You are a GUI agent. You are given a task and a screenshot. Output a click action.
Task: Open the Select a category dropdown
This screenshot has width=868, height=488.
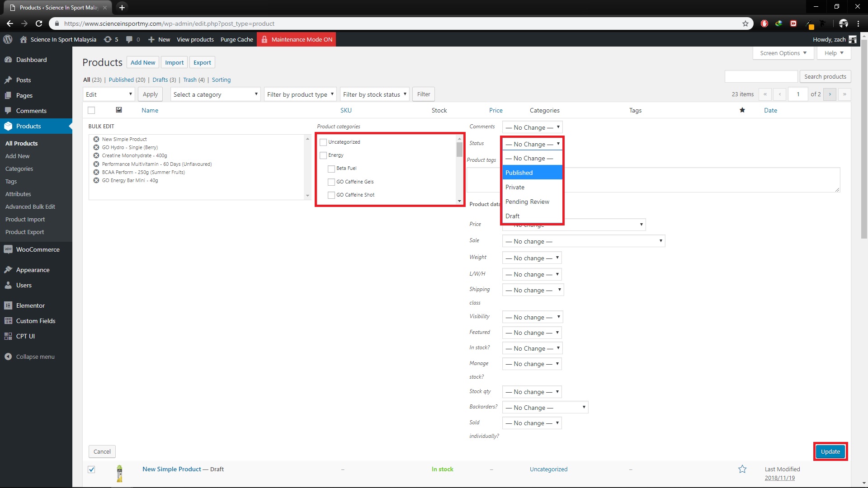(x=215, y=94)
